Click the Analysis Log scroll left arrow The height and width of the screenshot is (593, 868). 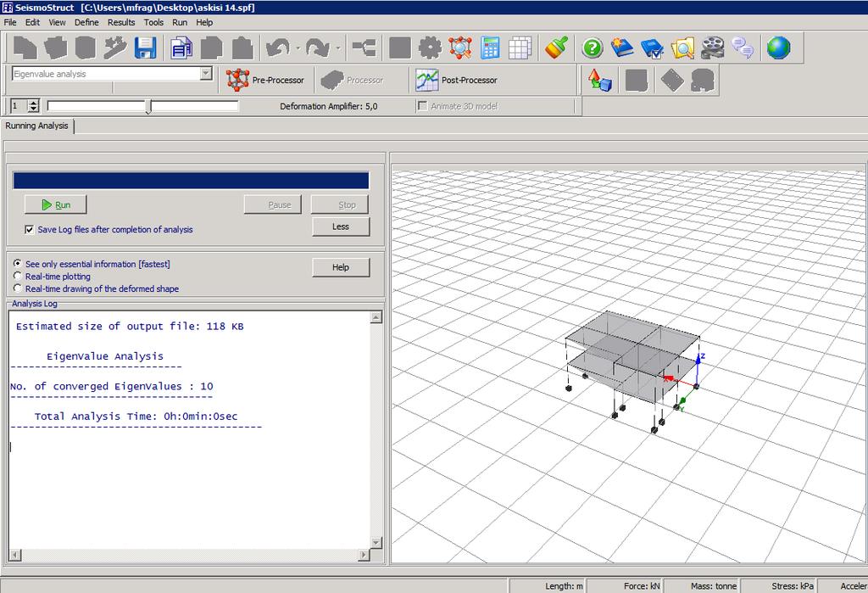click(15, 554)
